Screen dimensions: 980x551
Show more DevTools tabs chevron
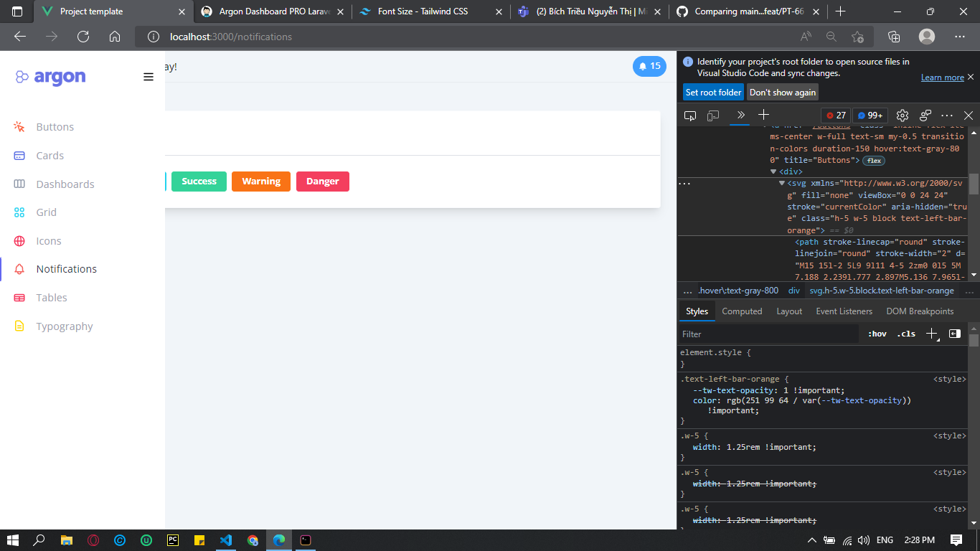(741, 115)
